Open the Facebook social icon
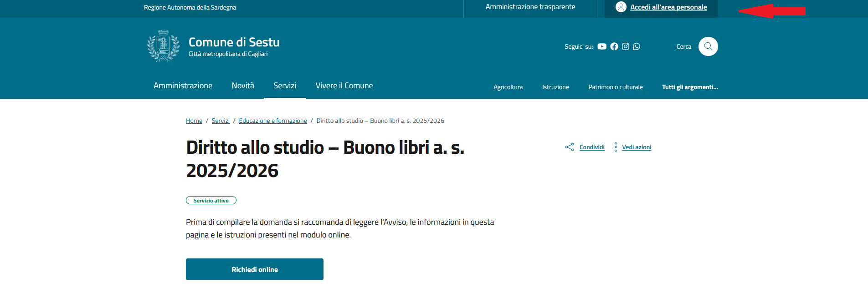Screen dimensions: 868x298 (614, 46)
